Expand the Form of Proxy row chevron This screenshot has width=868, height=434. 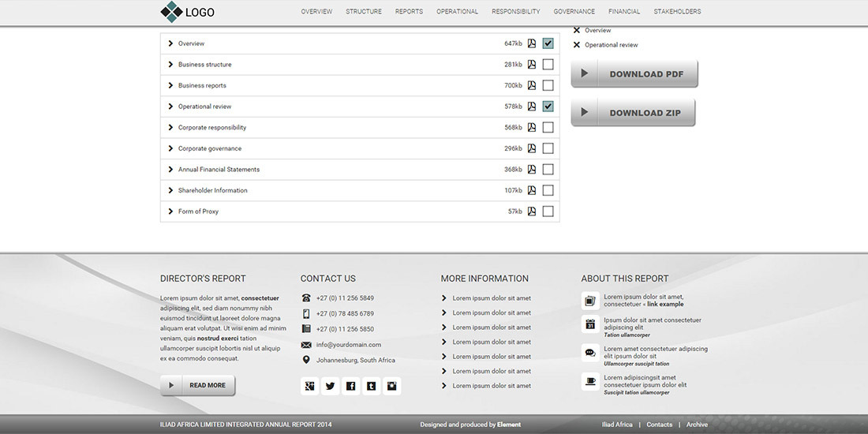[x=170, y=211]
